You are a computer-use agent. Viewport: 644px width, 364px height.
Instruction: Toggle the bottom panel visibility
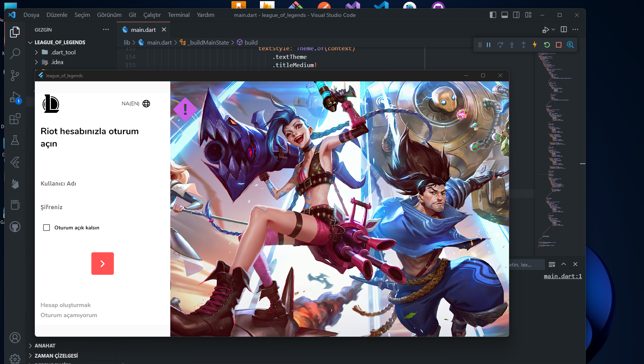(504, 15)
